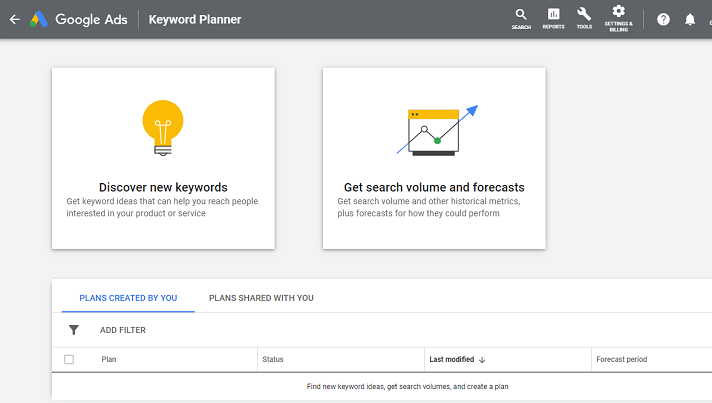Switch to Plans Created By You tab
712x403 pixels.
(128, 298)
